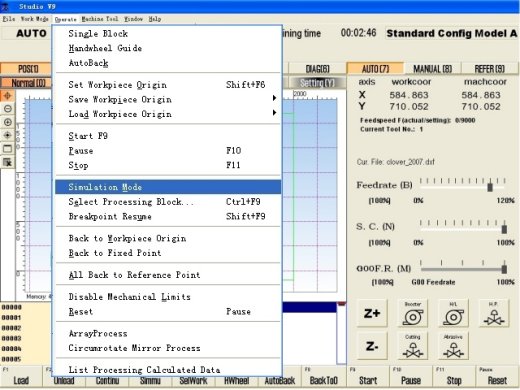Choose All Back to Reference Point
The width and height of the screenshot is (520, 390).
pos(168,275)
